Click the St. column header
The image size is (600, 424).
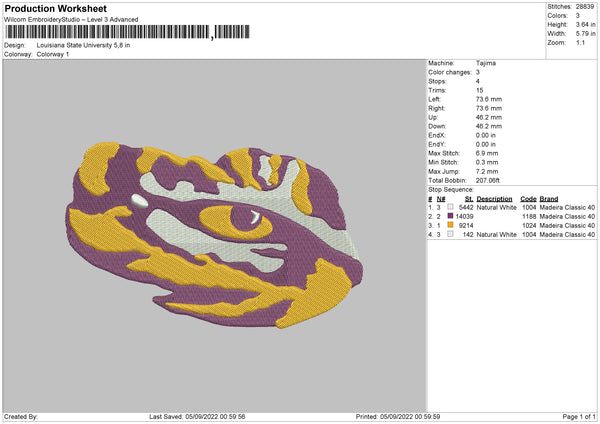click(x=469, y=199)
